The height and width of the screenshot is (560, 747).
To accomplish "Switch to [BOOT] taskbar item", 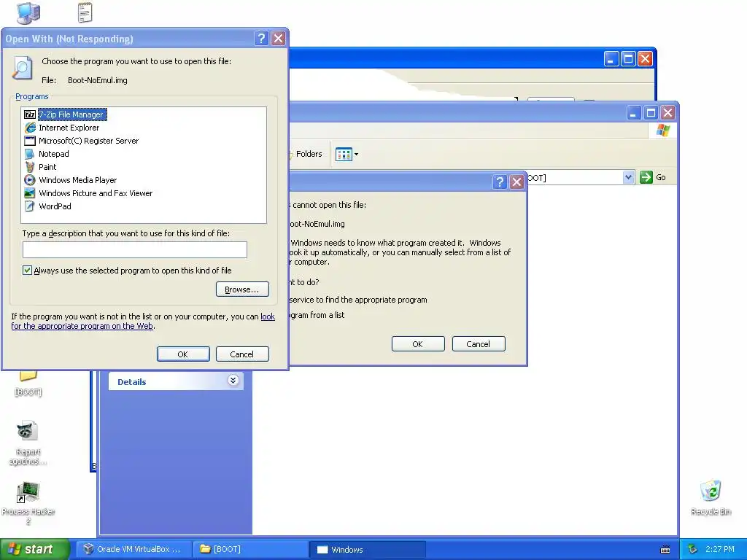I will (251, 549).
